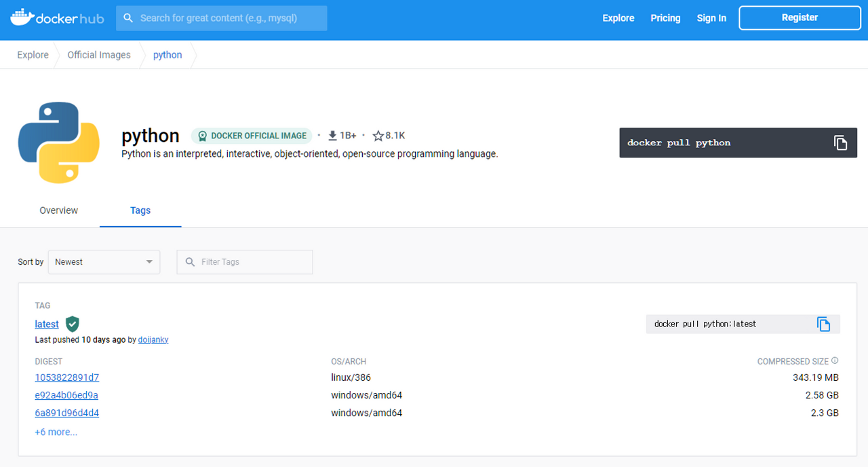Click the 343.19 MB size value

pyautogui.click(x=816, y=377)
